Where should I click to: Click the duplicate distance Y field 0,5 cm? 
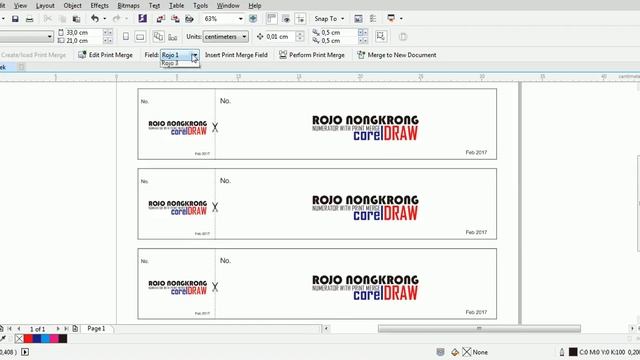pyautogui.click(x=339, y=40)
